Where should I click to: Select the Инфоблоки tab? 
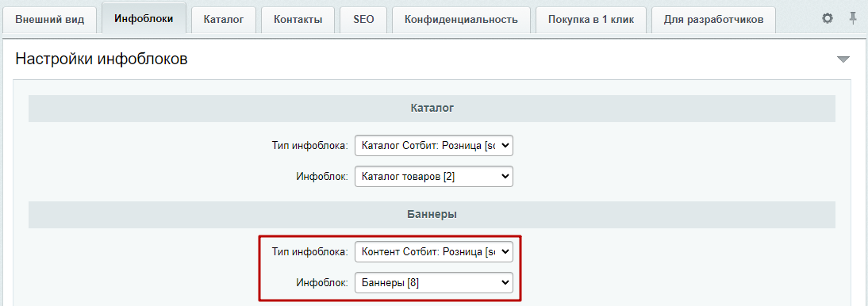click(144, 19)
